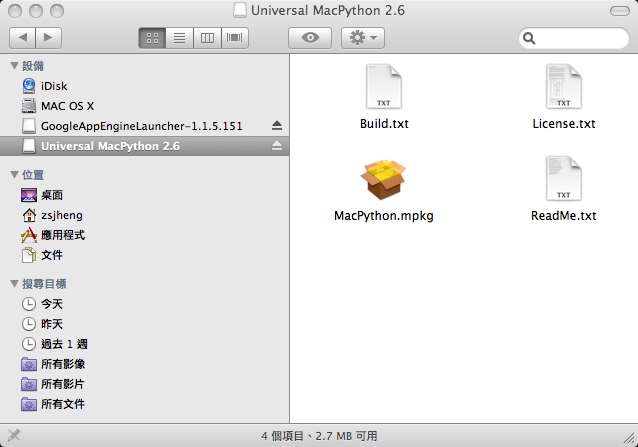Select Universal MacPython 2.6 in the sidebar
This screenshot has width=638, height=447.
[144, 146]
